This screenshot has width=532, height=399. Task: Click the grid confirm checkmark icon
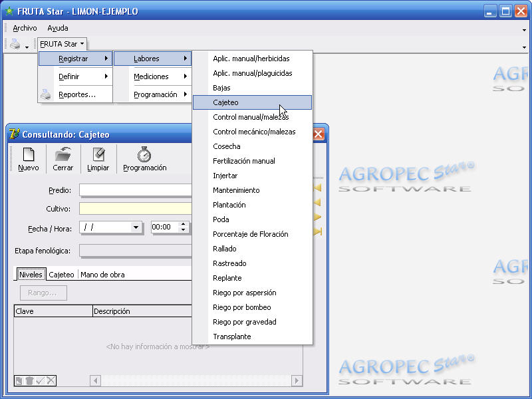click(x=40, y=380)
